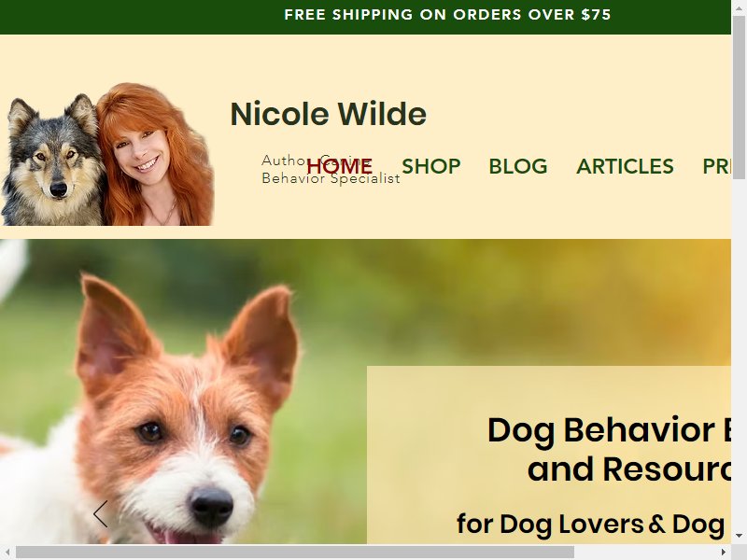Go to the SHOP page
This screenshot has height=560, width=747.
coord(431,166)
